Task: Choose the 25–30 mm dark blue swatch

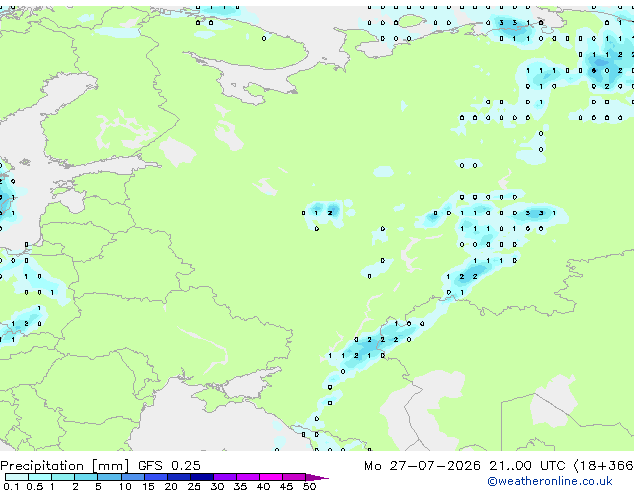Action: (202, 477)
